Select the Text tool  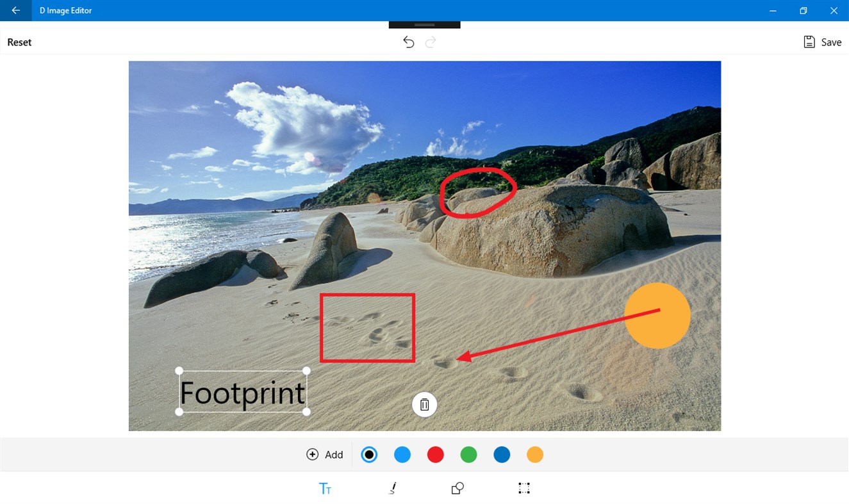tap(326, 488)
